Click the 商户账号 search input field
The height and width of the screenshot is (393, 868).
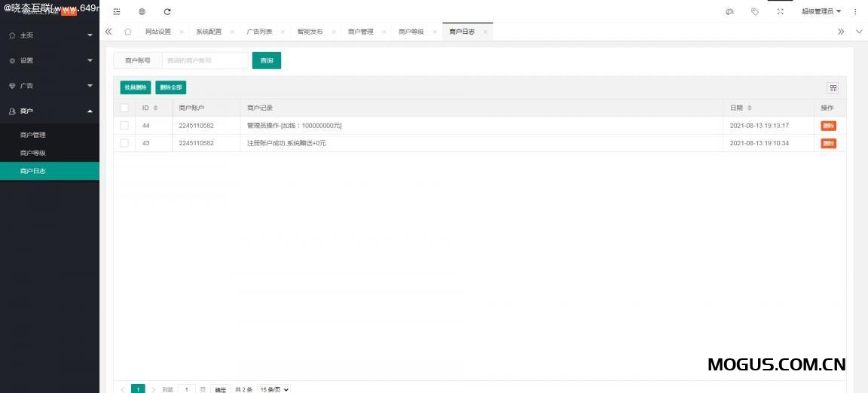coord(205,60)
